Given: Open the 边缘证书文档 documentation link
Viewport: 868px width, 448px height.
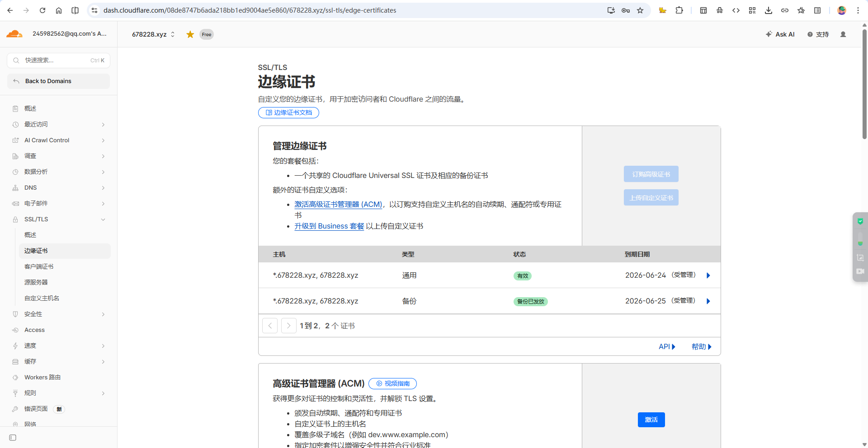Looking at the screenshot, I should tap(288, 112).
